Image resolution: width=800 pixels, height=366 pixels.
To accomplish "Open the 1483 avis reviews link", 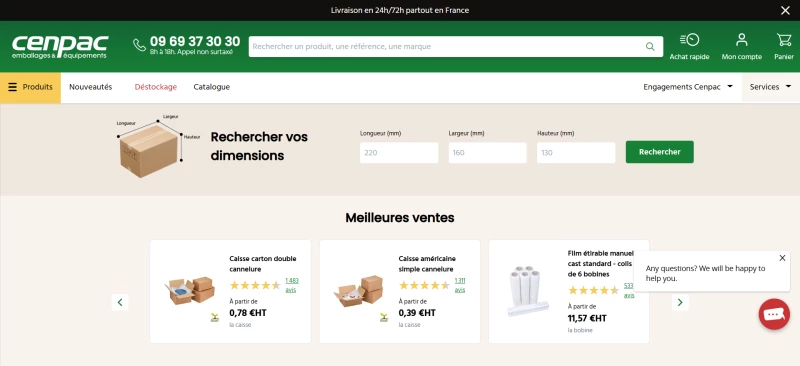I will [x=292, y=285].
